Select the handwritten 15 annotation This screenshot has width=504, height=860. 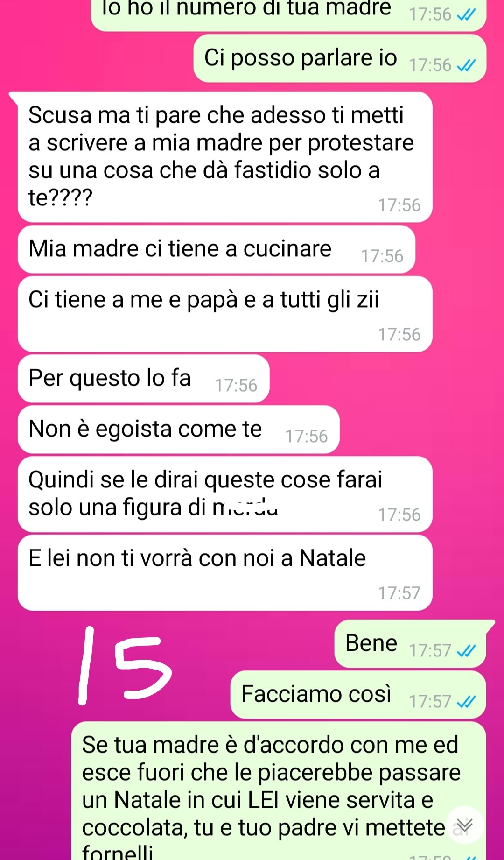(125, 666)
